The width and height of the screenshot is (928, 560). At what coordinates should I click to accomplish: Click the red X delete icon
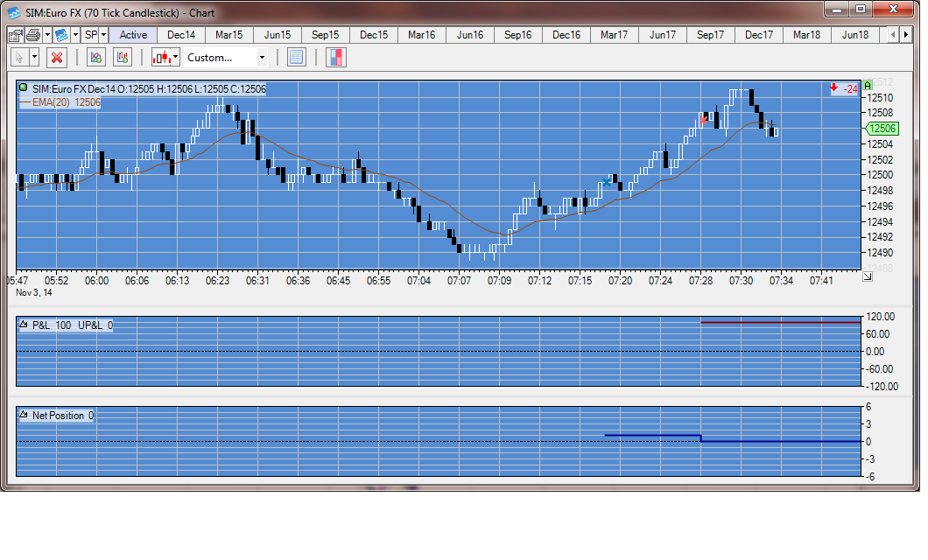click(57, 58)
